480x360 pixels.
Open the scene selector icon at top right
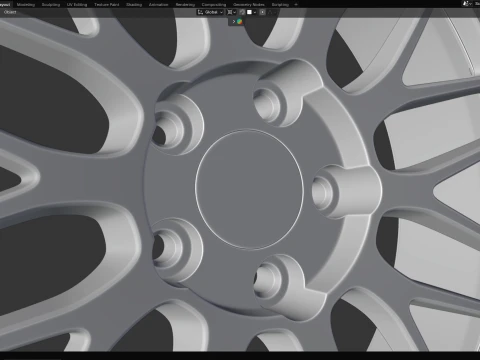pyautogui.click(x=467, y=4)
